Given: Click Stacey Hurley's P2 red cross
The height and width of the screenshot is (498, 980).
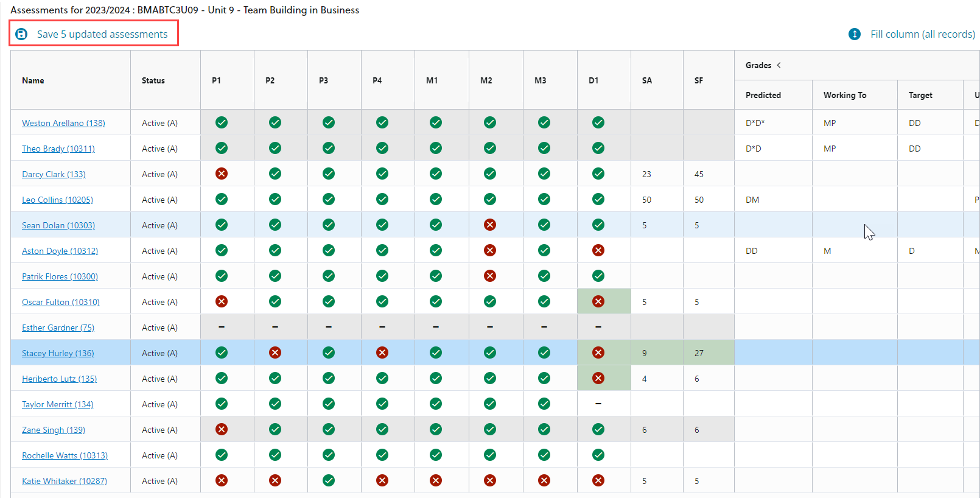Looking at the screenshot, I should tap(275, 353).
